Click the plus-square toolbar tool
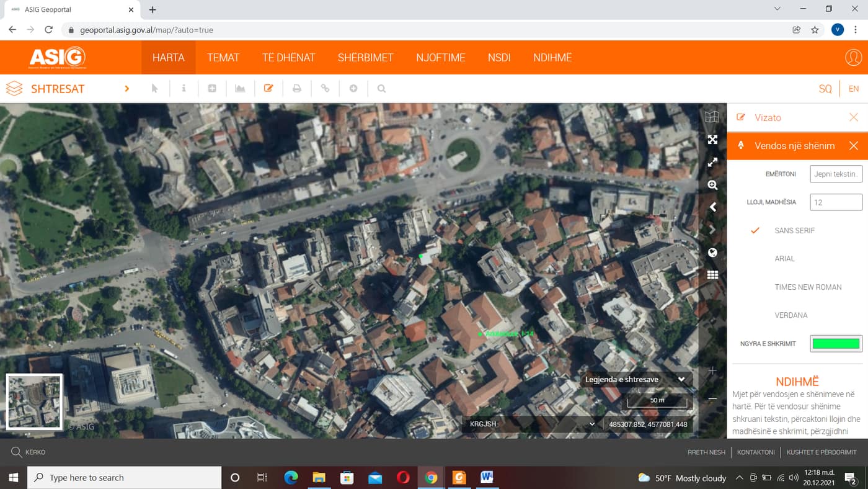The height and width of the screenshot is (489, 868). (212, 89)
